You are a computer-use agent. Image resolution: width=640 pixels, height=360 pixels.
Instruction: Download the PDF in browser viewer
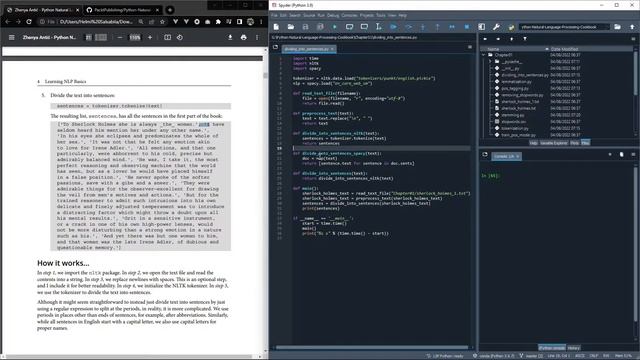point(230,38)
